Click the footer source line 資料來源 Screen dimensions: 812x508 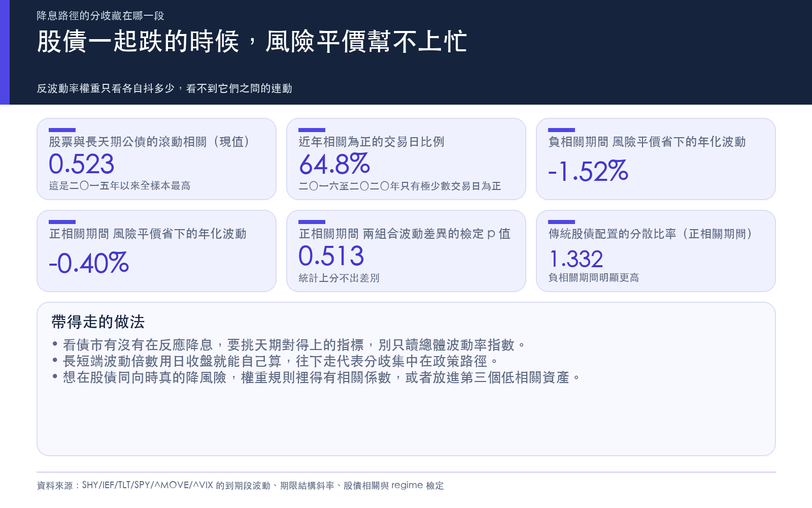(240, 485)
